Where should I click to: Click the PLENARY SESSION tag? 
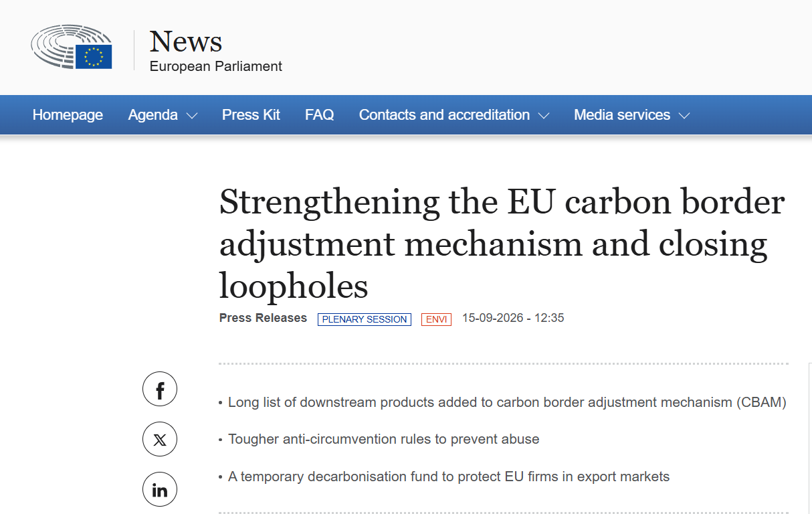pos(365,319)
